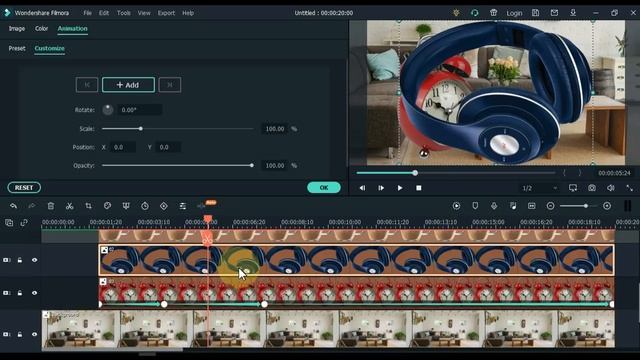Split clip using the scissors tool
This screenshot has width=640, height=360.
point(69,206)
